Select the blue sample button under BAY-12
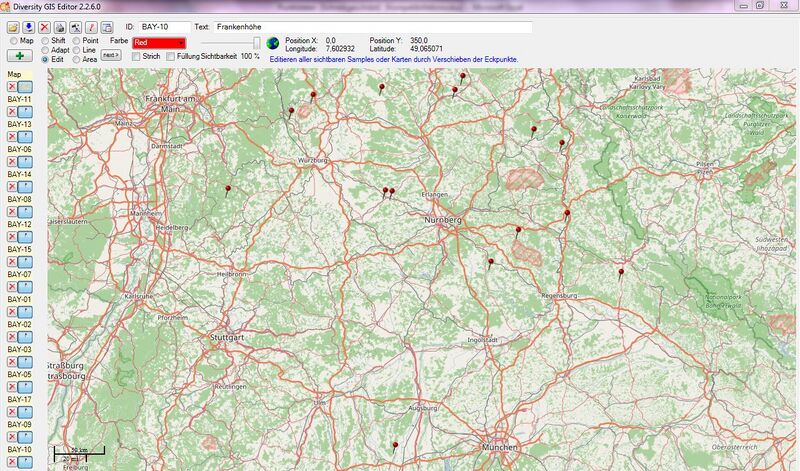Viewport: 800px width, 471px height. click(x=26, y=237)
